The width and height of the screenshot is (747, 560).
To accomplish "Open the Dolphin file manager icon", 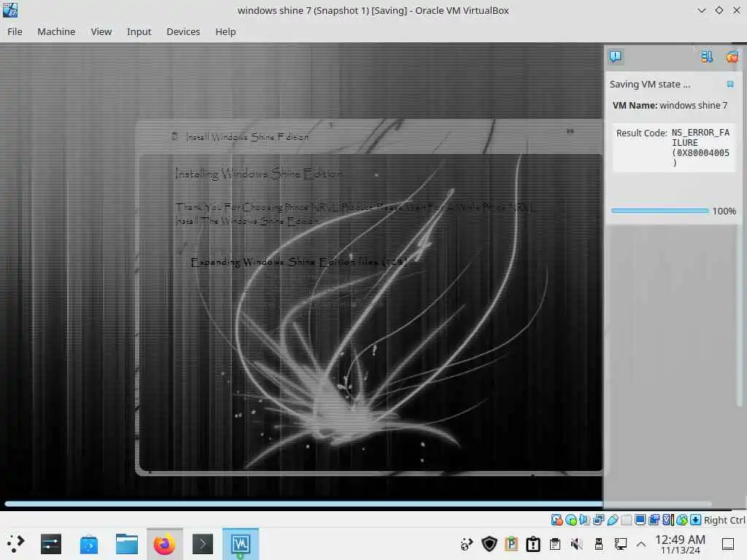I will 127,543.
